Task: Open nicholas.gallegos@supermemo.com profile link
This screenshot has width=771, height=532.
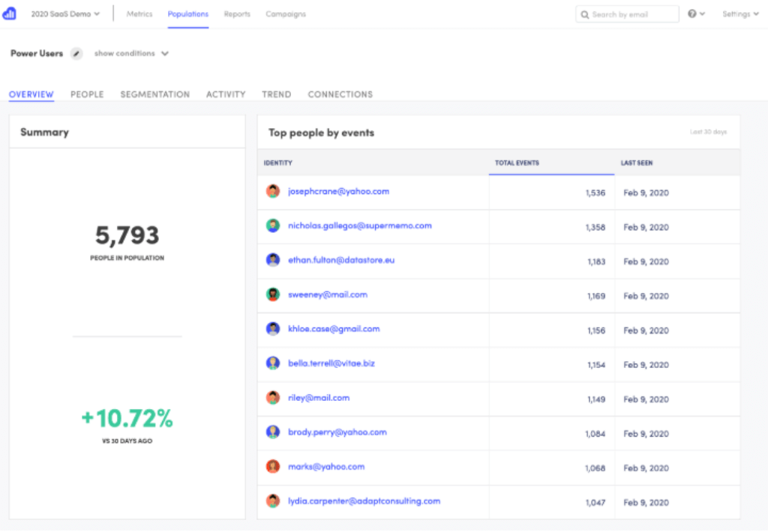Action: [360, 226]
